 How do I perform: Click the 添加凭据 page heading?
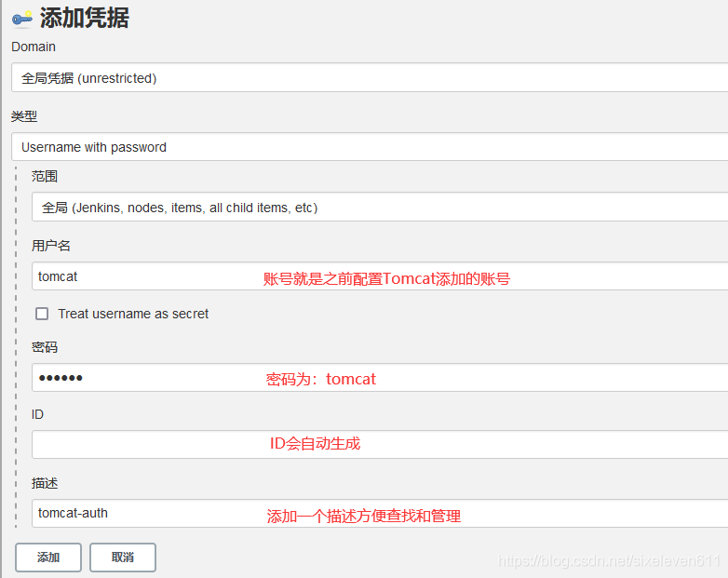[x=84, y=18]
